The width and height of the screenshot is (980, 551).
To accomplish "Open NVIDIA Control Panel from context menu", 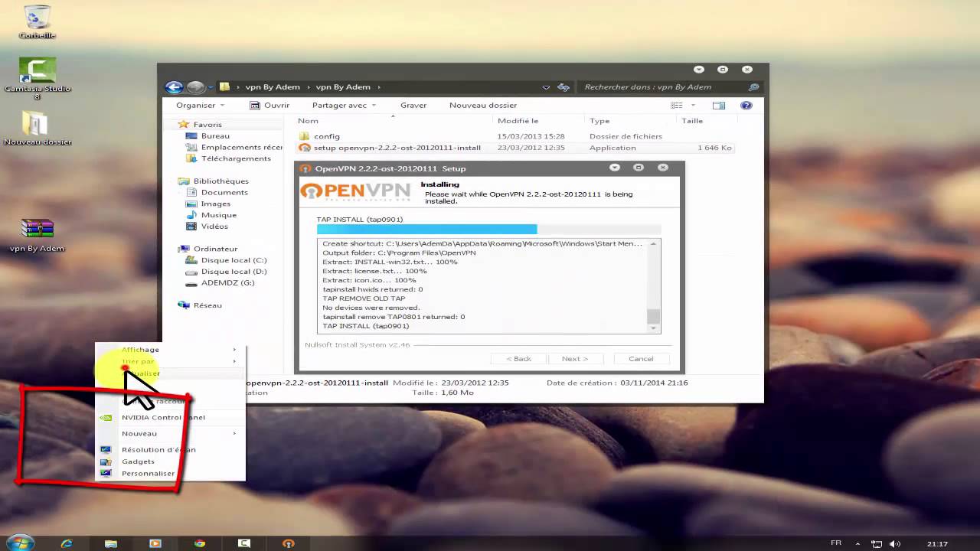I will (x=169, y=418).
